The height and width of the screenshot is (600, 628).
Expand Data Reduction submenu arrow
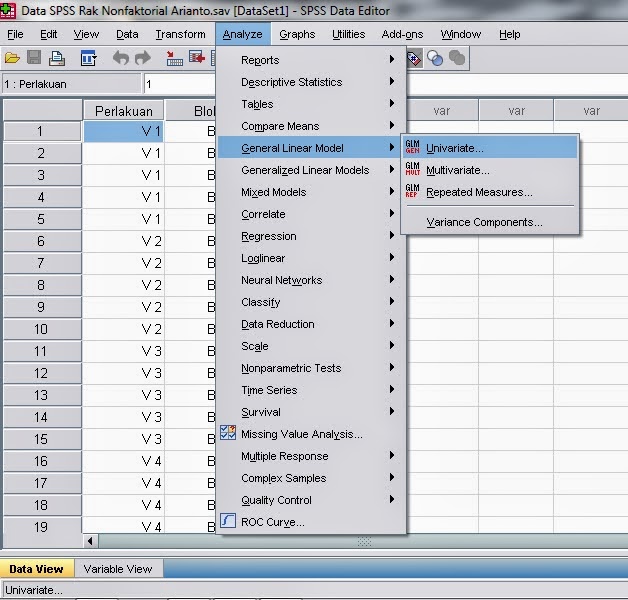click(392, 324)
